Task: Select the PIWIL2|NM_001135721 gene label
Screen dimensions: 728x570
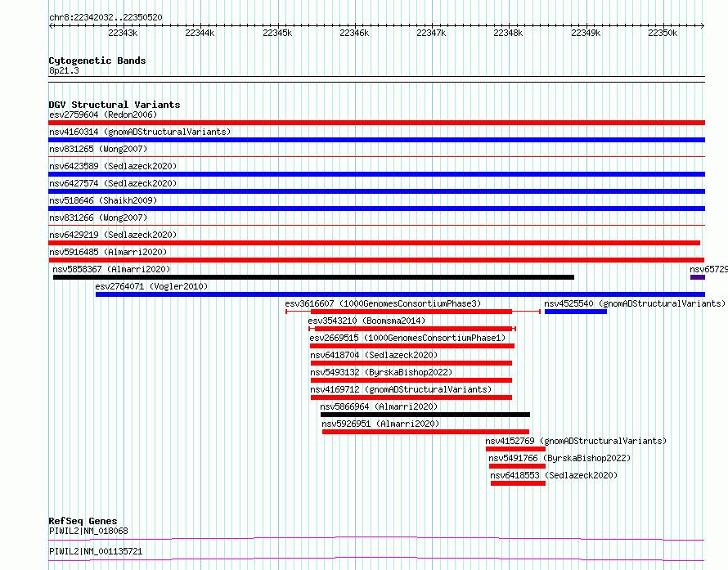Action: click(96, 551)
